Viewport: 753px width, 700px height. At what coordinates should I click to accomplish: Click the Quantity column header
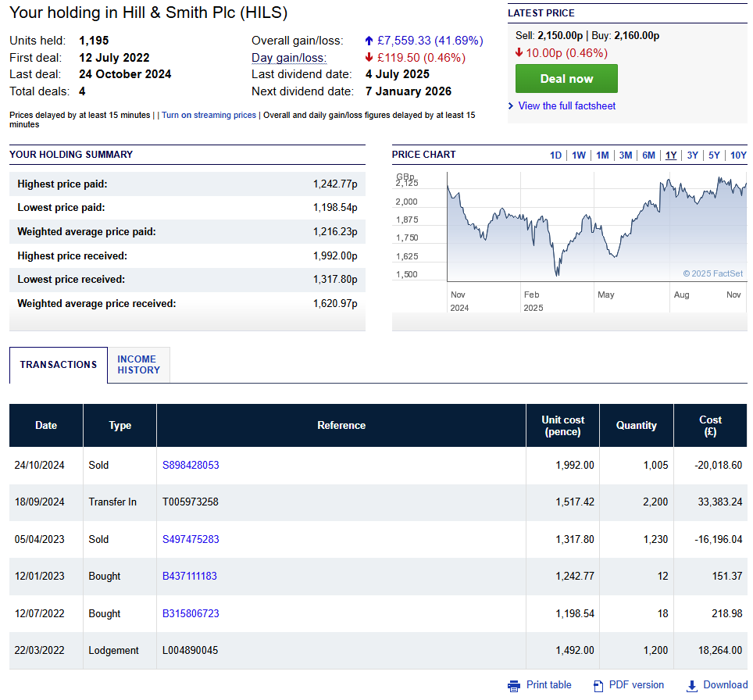(636, 426)
